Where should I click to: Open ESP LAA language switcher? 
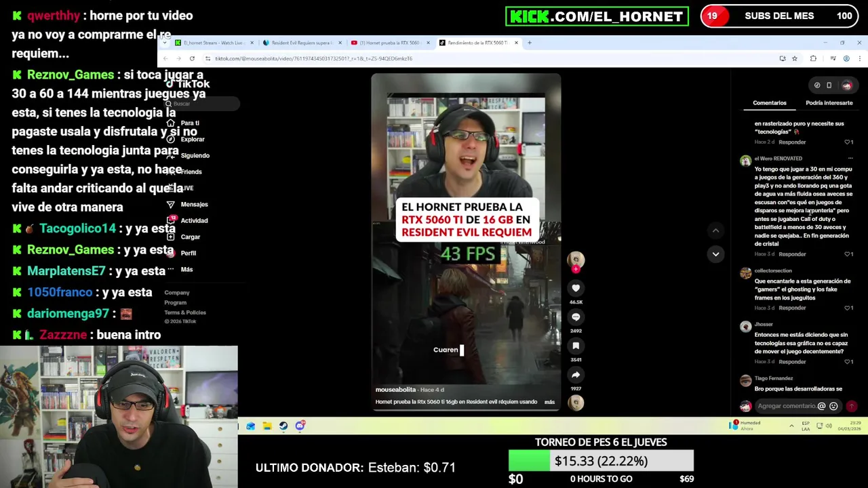(806, 426)
